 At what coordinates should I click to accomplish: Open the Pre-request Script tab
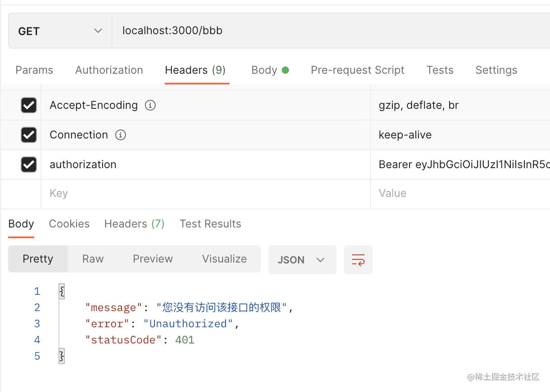[357, 70]
